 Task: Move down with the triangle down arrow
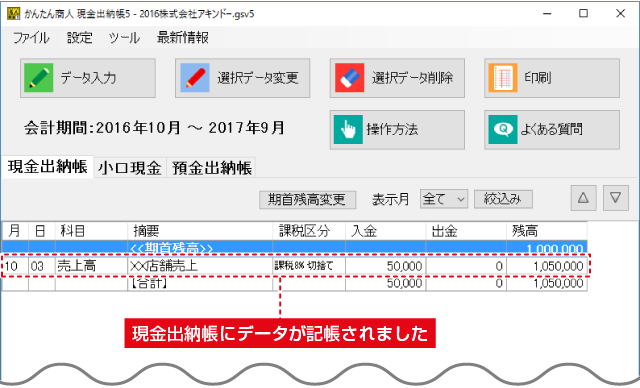click(x=616, y=198)
